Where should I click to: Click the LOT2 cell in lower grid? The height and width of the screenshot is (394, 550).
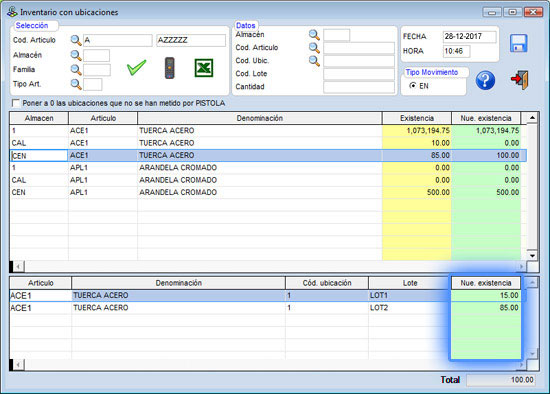[409, 308]
